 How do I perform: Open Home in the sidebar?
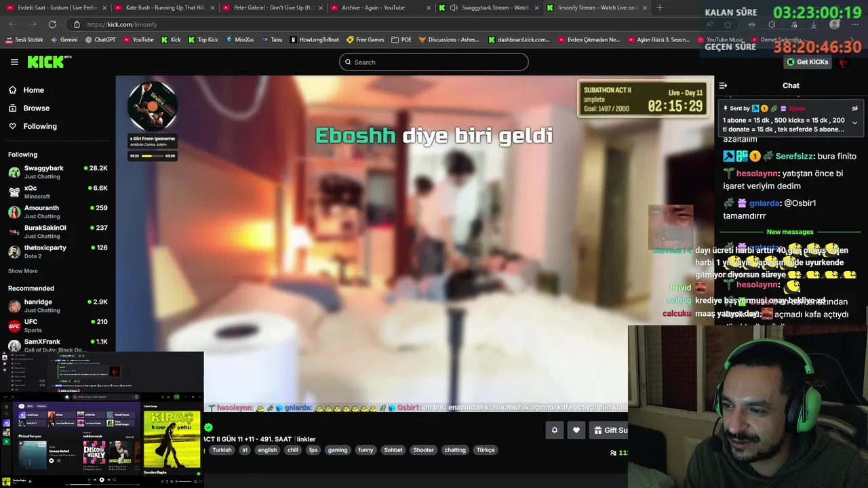(x=33, y=90)
